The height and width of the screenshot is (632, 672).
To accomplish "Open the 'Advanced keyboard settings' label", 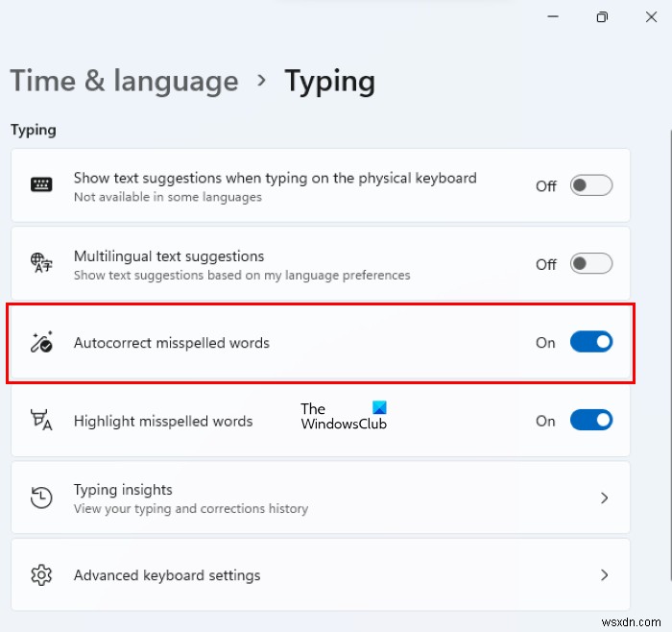I will click(x=167, y=575).
